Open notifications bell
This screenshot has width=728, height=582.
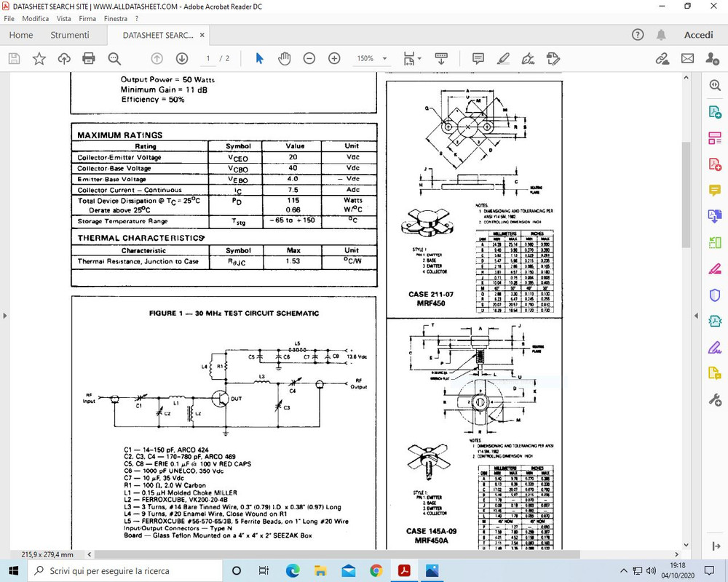click(661, 35)
